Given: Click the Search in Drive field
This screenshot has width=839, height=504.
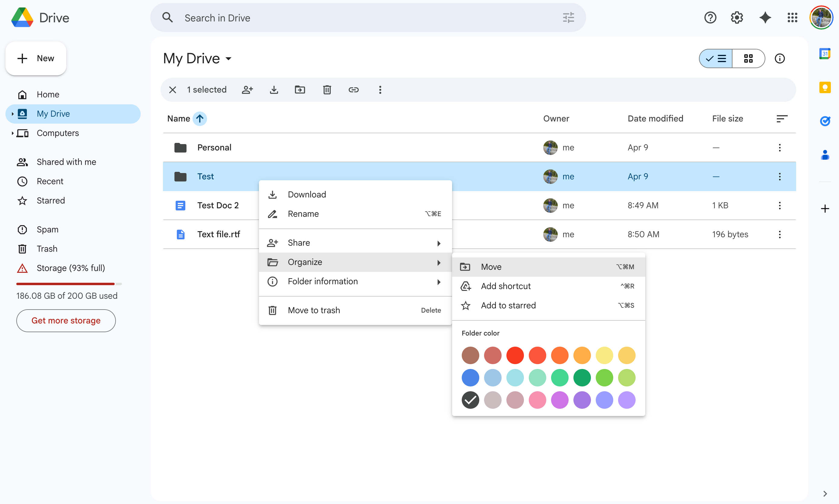Looking at the screenshot, I should coord(340,18).
